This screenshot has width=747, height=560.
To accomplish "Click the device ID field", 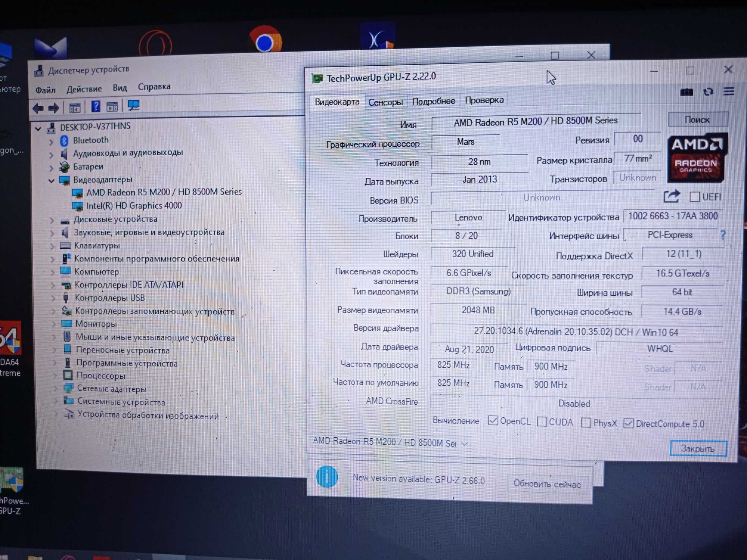I will [x=673, y=216].
